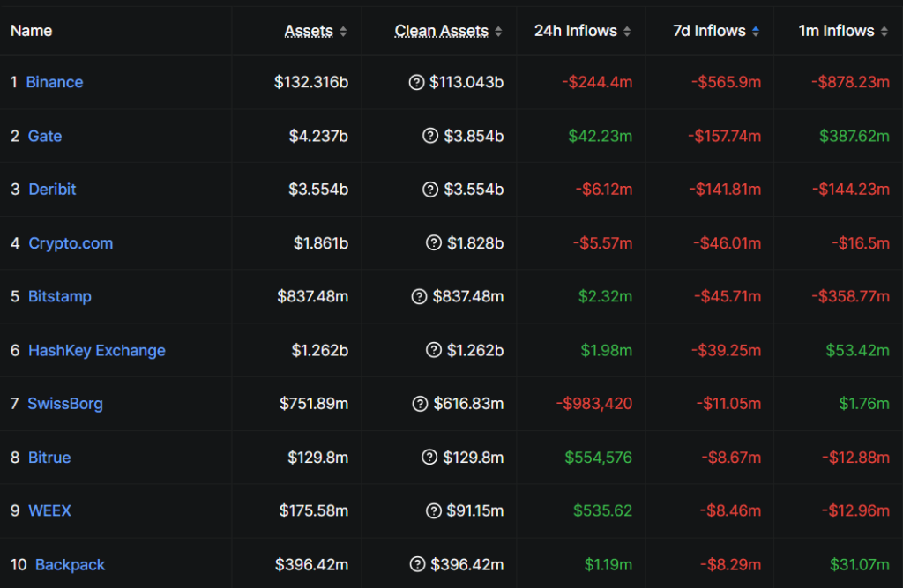The image size is (903, 588).
Task: Select Binance 7d inflow -$565.9m
Action: (x=727, y=82)
